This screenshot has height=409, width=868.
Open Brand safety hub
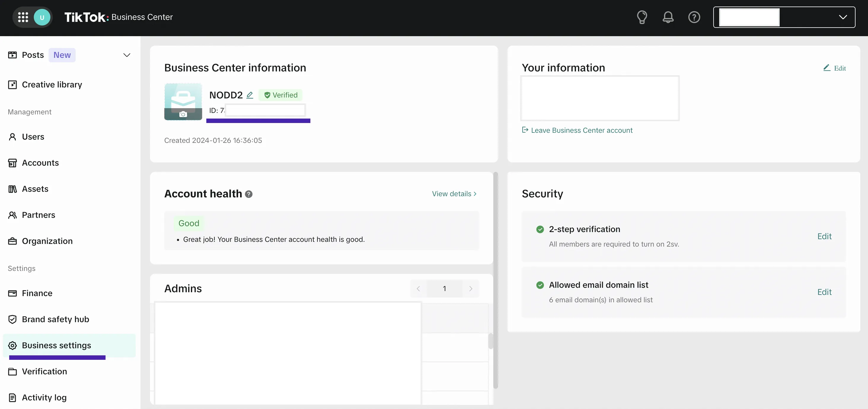coord(56,319)
